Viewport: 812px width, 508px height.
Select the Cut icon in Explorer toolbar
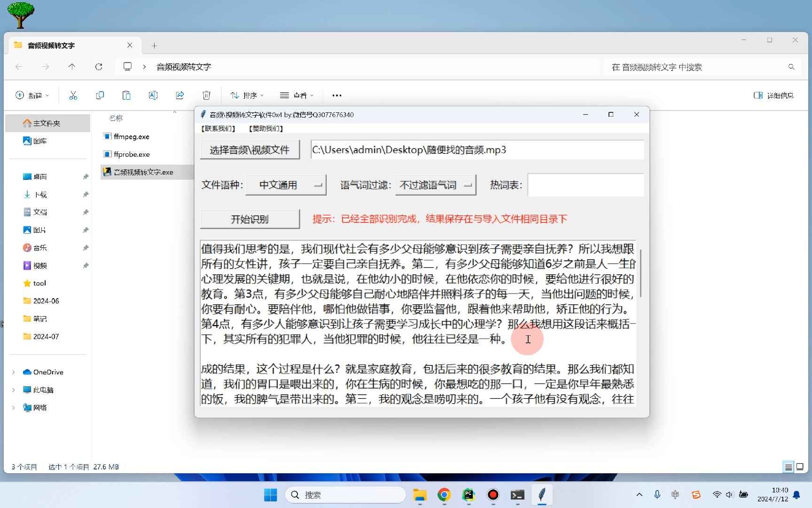click(x=73, y=95)
